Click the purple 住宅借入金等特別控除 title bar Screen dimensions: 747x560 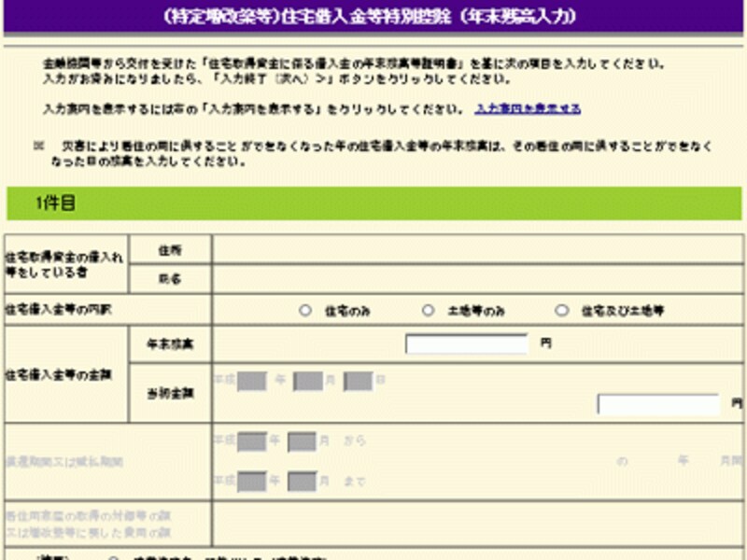pos(373,14)
